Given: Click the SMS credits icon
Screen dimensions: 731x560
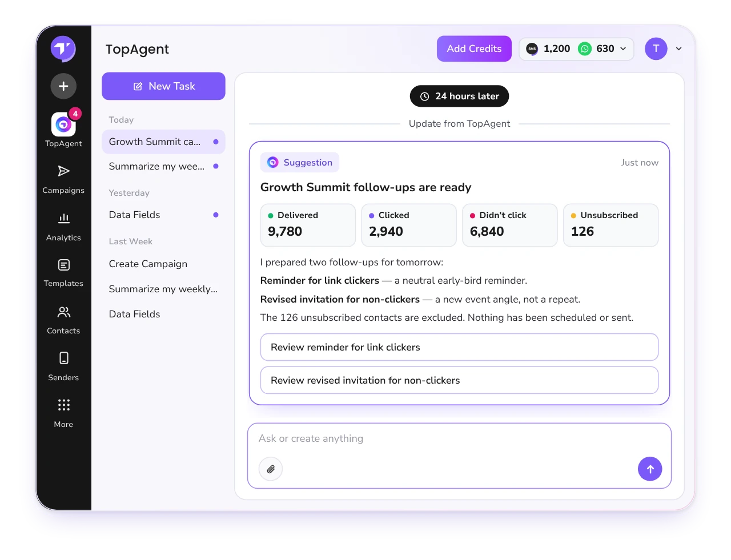Looking at the screenshot, I should (532, 49).
